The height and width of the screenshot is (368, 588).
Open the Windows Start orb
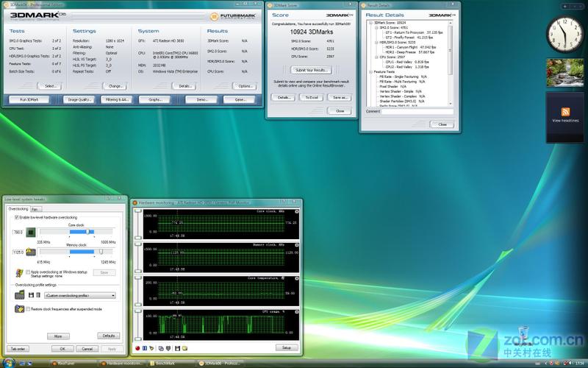pos(8,363)
